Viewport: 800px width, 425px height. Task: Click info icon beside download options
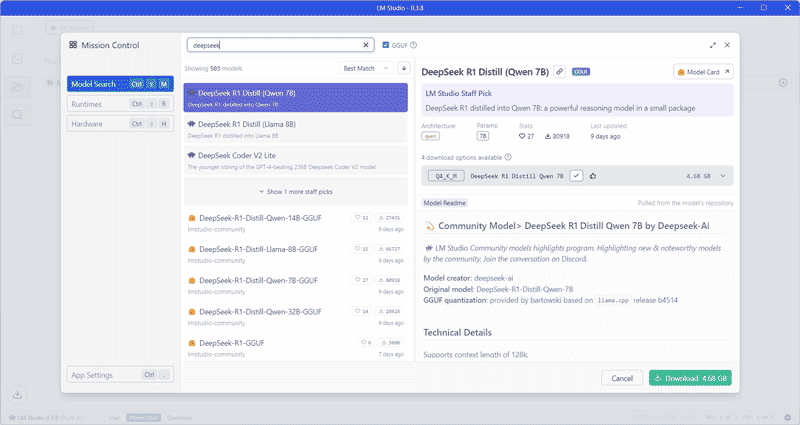[x=508, y=157]
